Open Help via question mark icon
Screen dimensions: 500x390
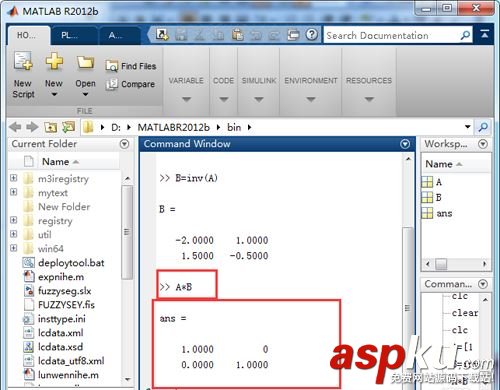(x=312, y=34)
